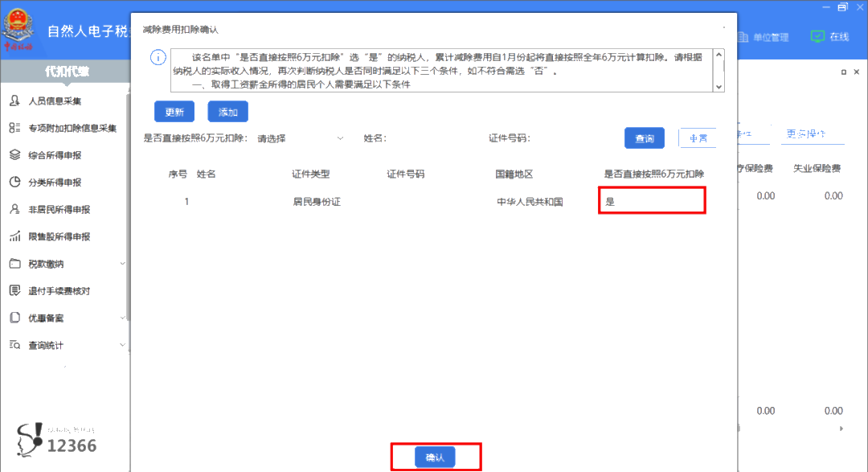Image resolution: width=868 pixels, height=472 pixels.
Task: Click the 证件号码 input field
Action: pyautogui.click(x=579, y=137)
